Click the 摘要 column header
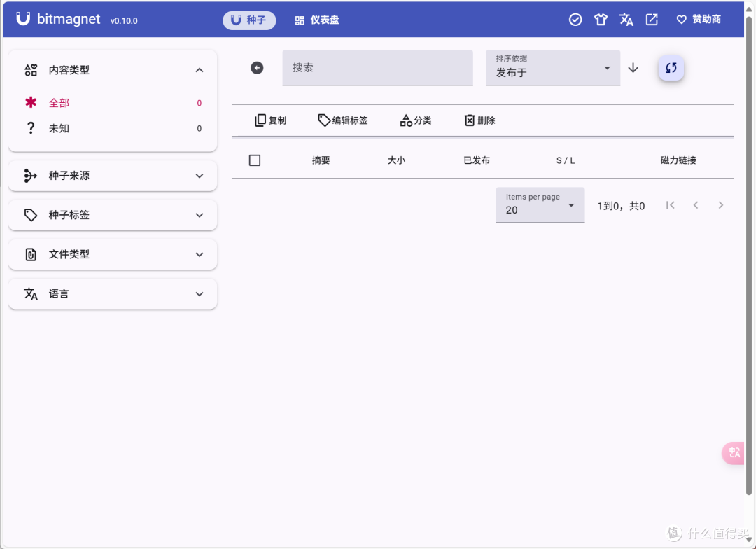756x549 pixels. pyautogui.click(x=321, y=160)
